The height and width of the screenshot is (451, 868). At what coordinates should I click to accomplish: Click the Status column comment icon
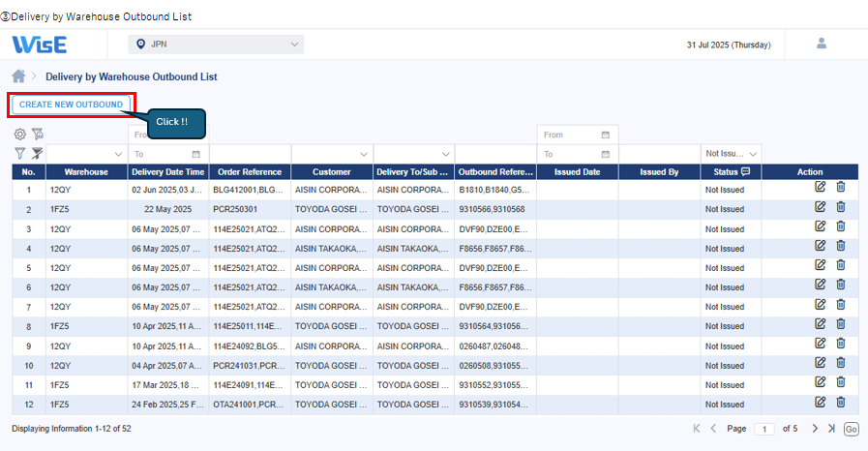click(x=746, y=171)
